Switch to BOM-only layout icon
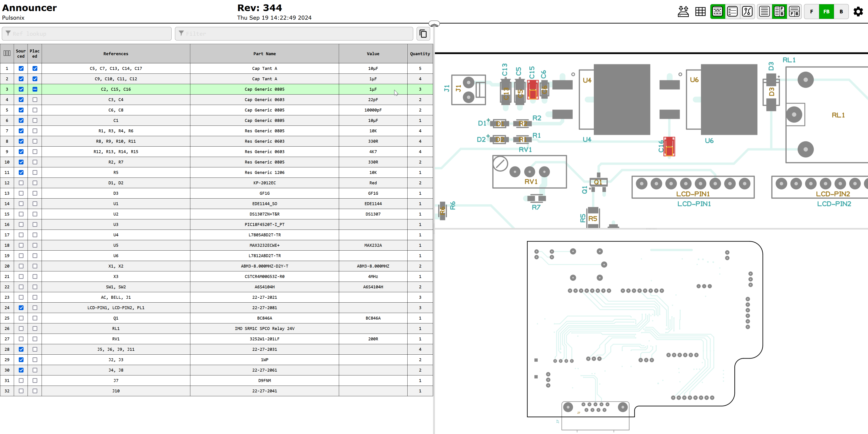The image size is (868, 434). point(764,12)
